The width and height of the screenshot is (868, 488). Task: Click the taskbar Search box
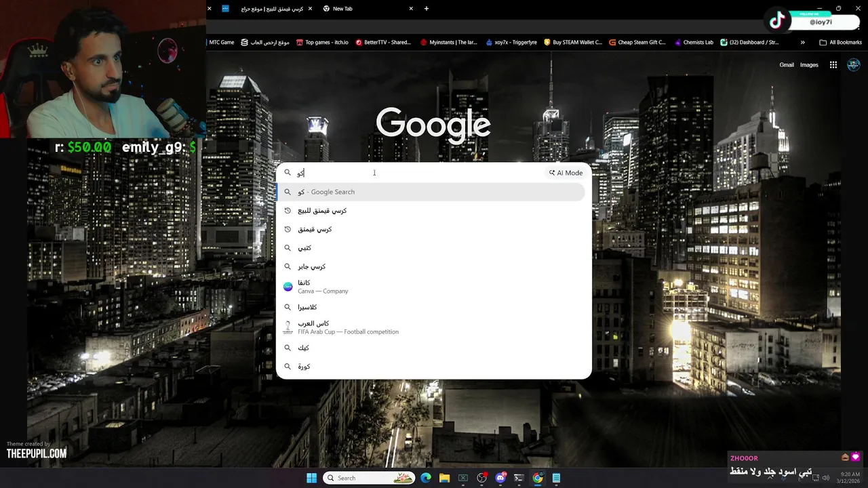369,478
